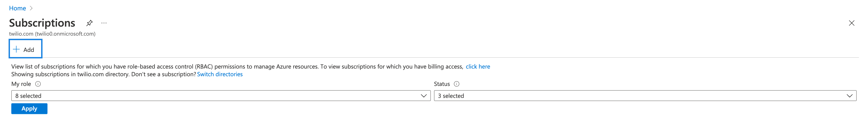
Task: Close the Subscriptions blade
Action: pos(851,23)
